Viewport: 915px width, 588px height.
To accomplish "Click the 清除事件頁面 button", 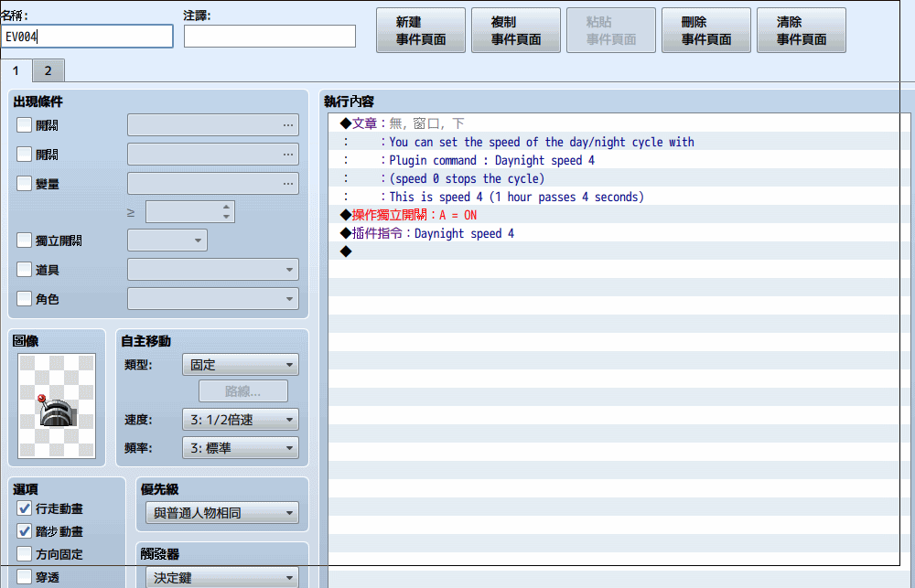I will pos(802,30).
